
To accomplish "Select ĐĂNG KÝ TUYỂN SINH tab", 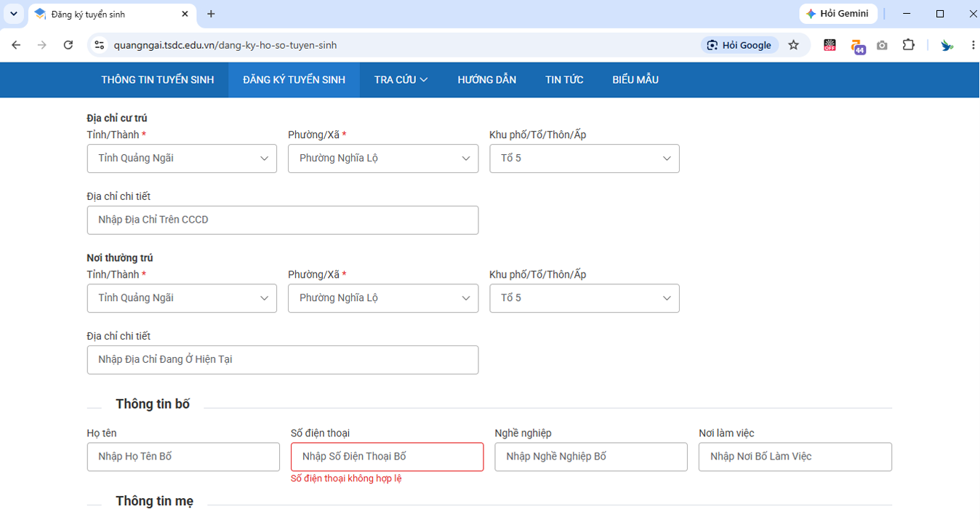I will pyautogui.click(x=294, y=80).
